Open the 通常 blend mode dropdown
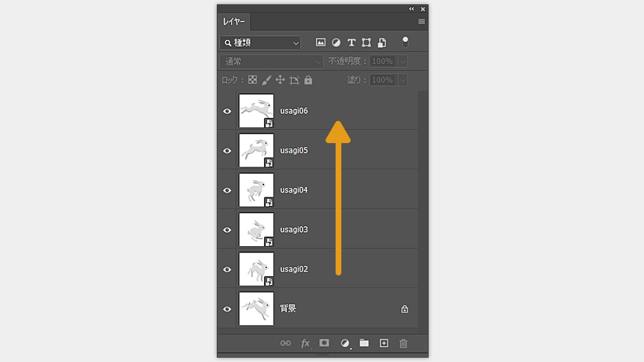644x362 pixels. (271, 62)
